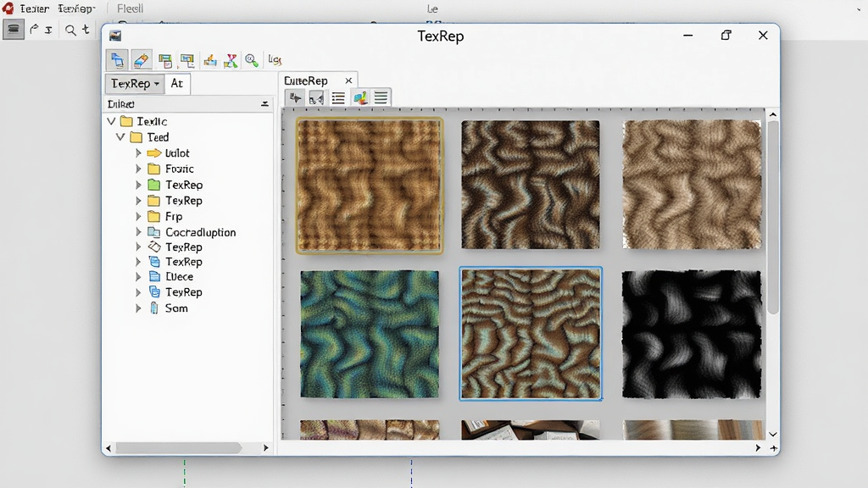Click the orange-and-blue paint fill icon
Viewport: 868px width, 488px height.
click(x=210, y=60)
